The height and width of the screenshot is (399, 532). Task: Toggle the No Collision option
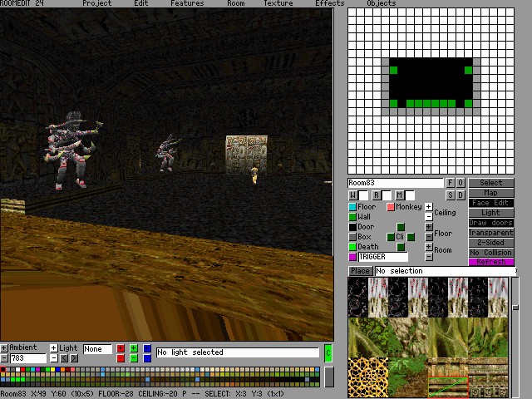491,253
